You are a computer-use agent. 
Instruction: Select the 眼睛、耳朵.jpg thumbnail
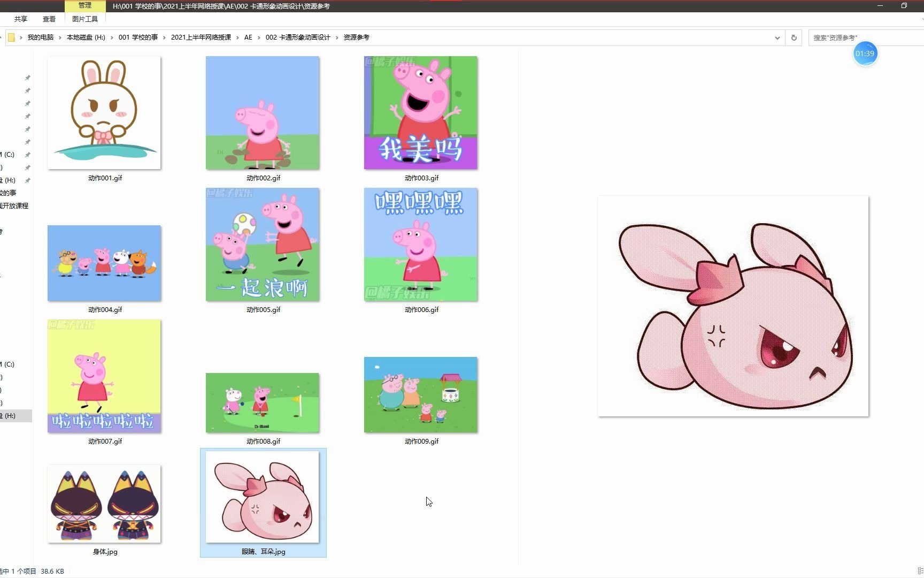(x=263, y=497)
